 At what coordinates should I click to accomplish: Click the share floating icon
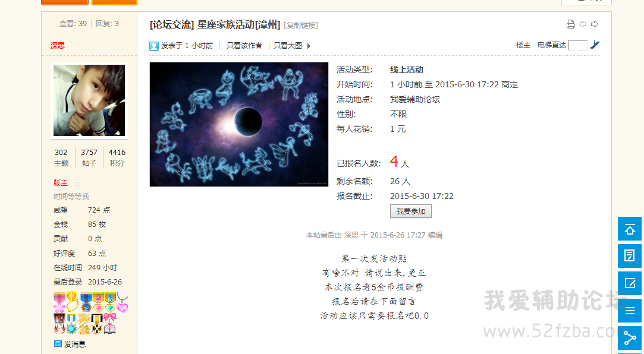[630, 338]
